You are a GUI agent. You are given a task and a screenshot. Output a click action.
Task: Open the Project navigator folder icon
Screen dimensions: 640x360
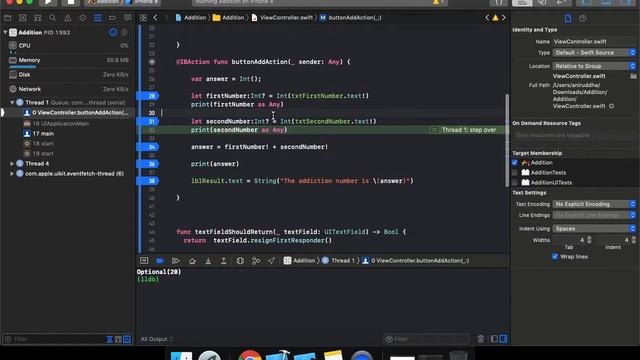(7, 18)
